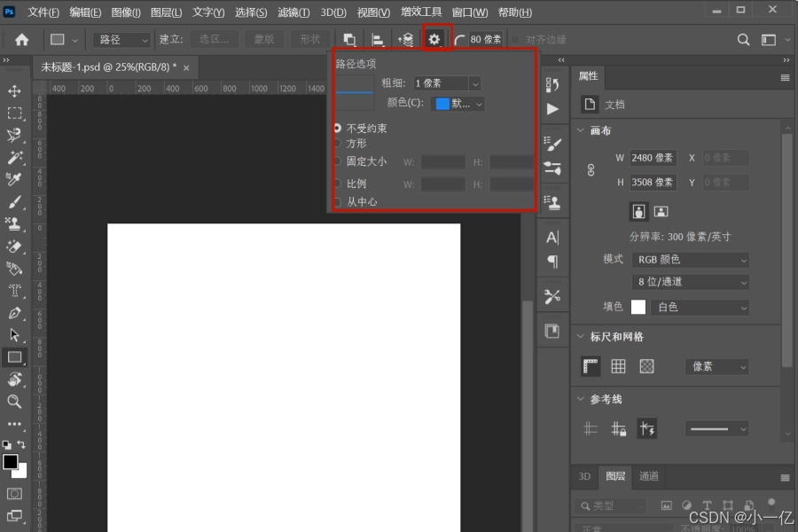Image resolution: width=798 pixels, height=532 pixels.
Task: Open the 图层 menu
Action: pos(167,12)
